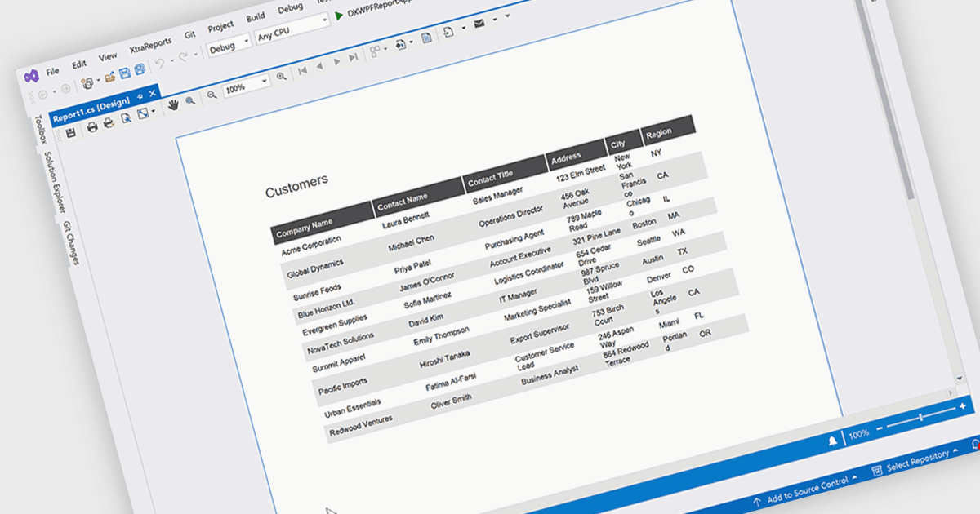Click the notification bell in preview status bar
This screenshot has height=514, width=980.
click(832, 441)
